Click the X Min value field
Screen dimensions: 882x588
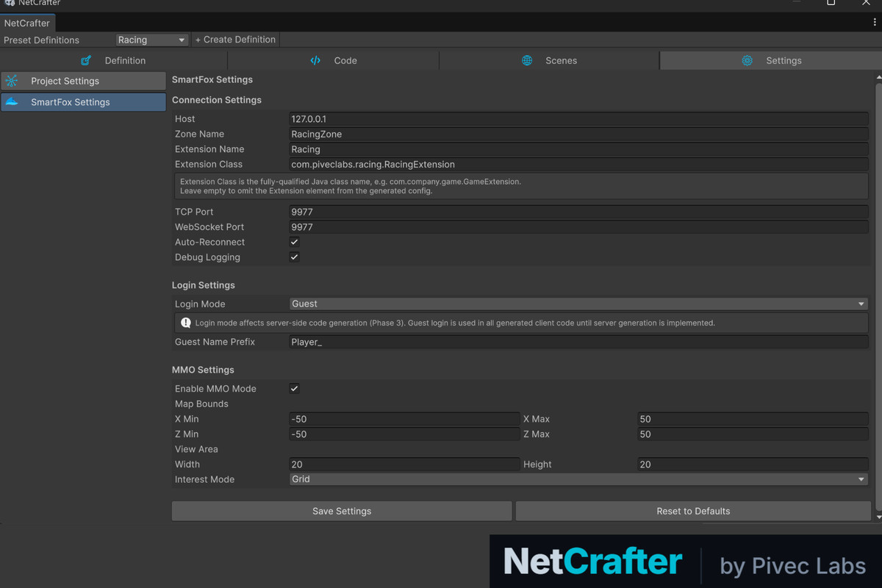pyautogui.click(x=405, y=419)
